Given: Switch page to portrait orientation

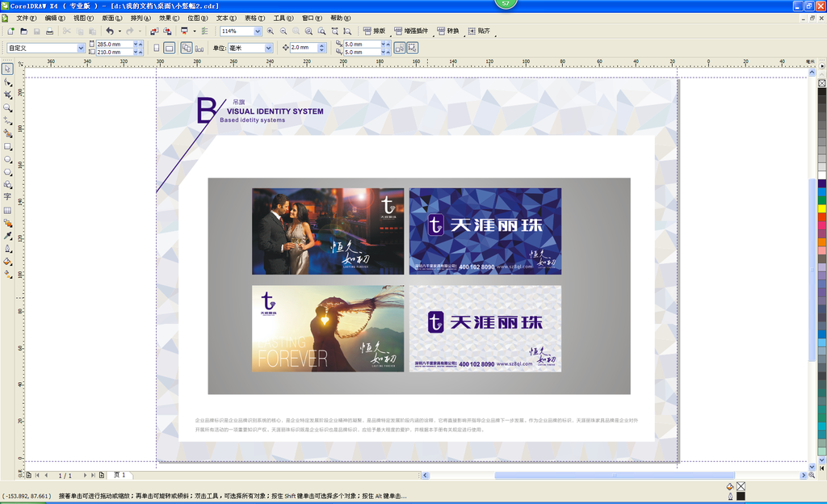Looking at the screenshot, I should [x=156, y=48].
